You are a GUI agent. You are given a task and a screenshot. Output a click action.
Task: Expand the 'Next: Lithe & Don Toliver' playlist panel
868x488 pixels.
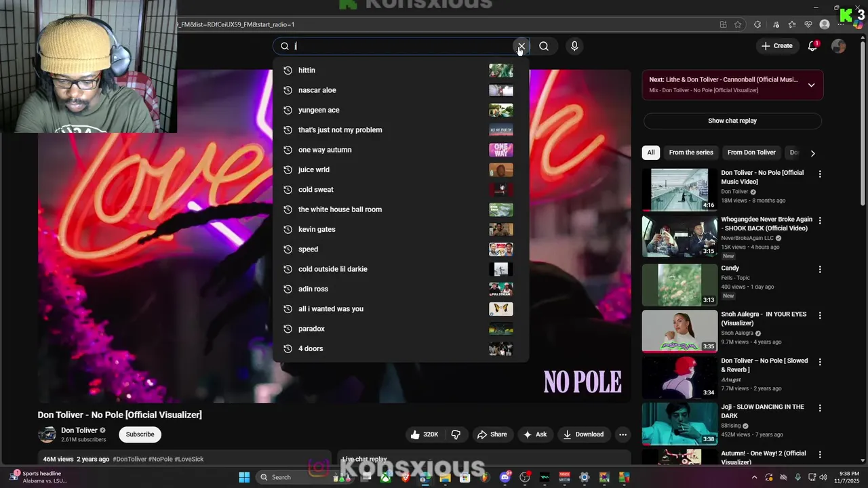811,85
